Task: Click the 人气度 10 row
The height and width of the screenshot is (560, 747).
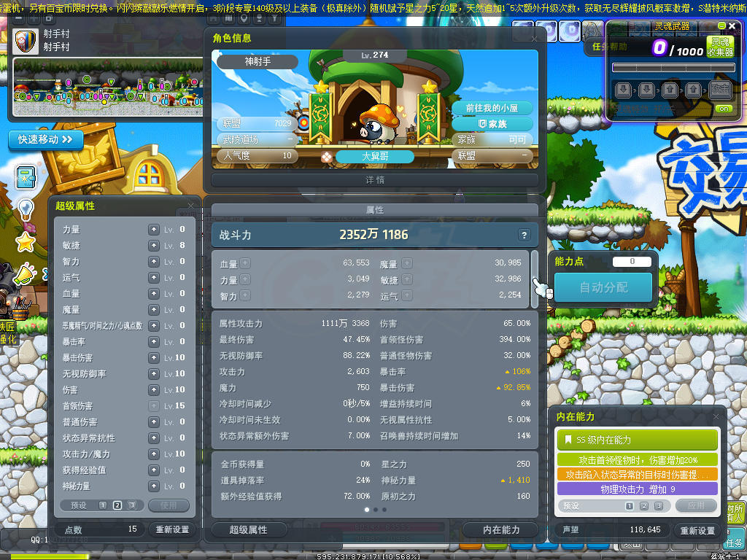Action: click(258, 155)
